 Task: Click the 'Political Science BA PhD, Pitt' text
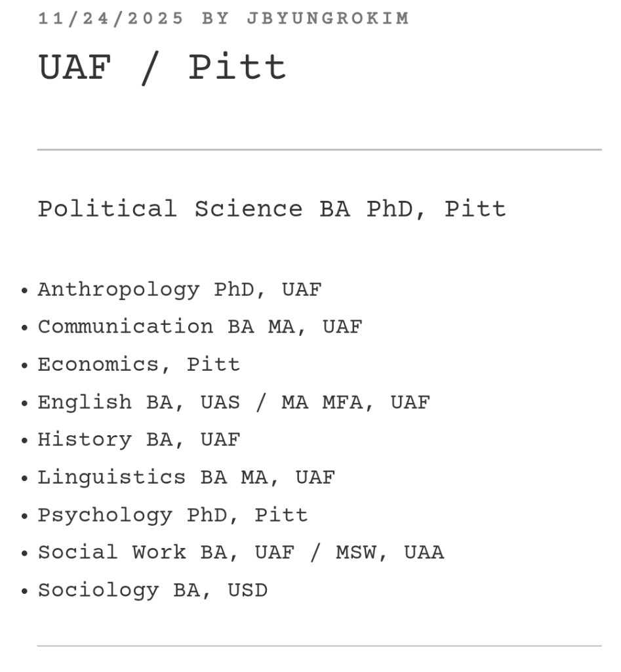pyautogui.click(x=271, y=209)
